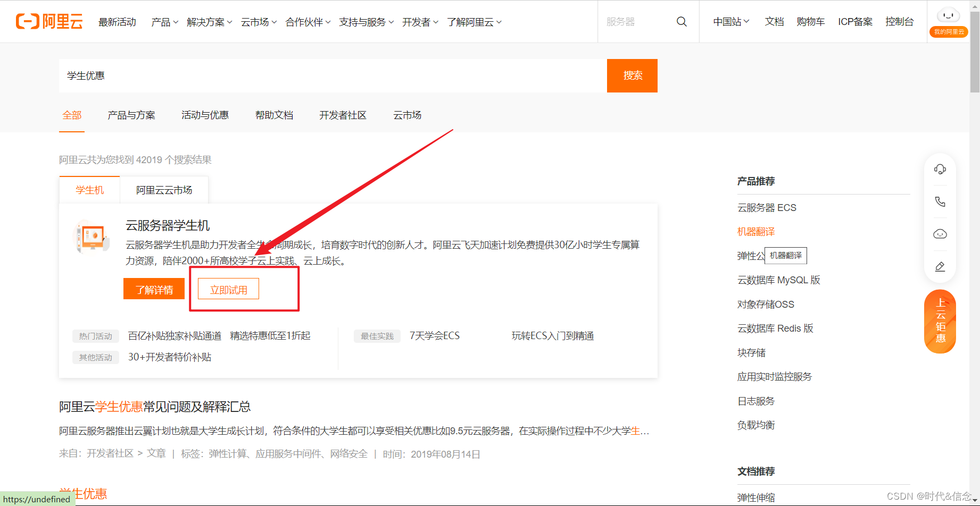Screen dimensions: 980x506
Task: Click the phone contact icon
Action: [940, 201]
